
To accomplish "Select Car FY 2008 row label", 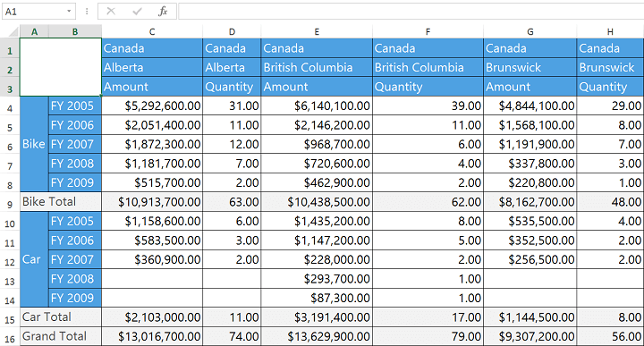I will click(x=75, y=279).
